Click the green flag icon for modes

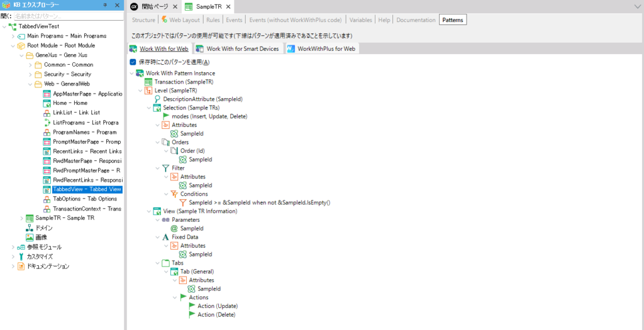167,116
